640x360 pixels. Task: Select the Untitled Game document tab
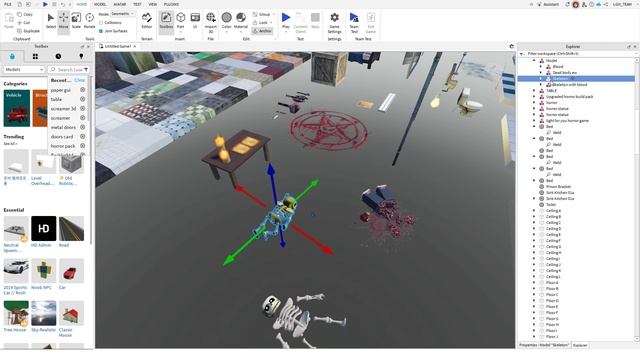pyautogui.click(x=118, y=47)
